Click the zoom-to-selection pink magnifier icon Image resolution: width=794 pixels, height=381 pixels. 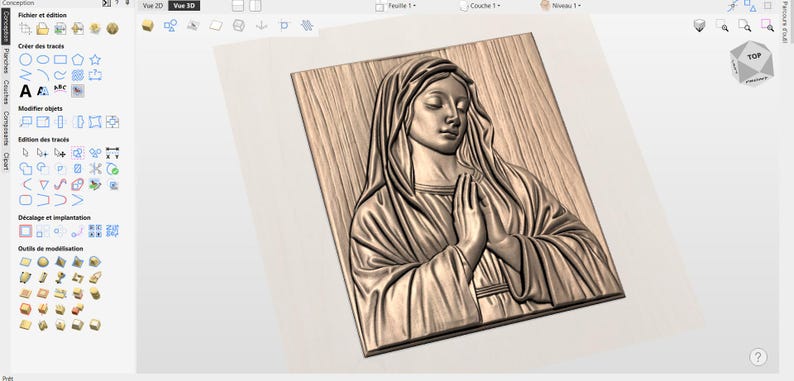(x=767, y=25)
